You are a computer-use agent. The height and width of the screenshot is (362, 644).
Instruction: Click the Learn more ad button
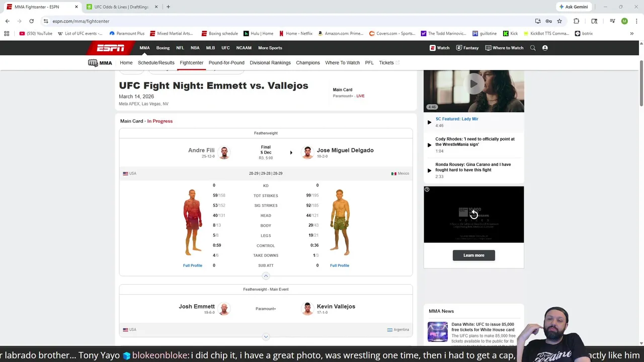(x=473, y=255)
